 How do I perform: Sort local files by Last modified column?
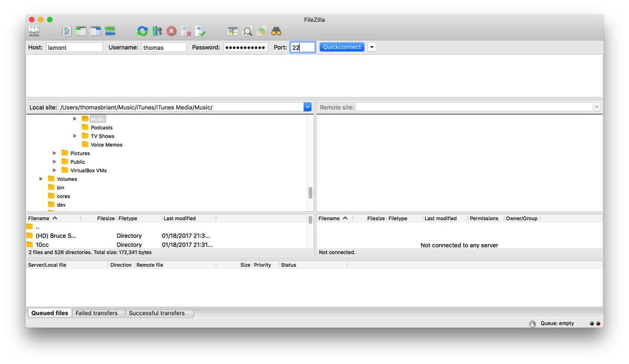pos(189,218)
